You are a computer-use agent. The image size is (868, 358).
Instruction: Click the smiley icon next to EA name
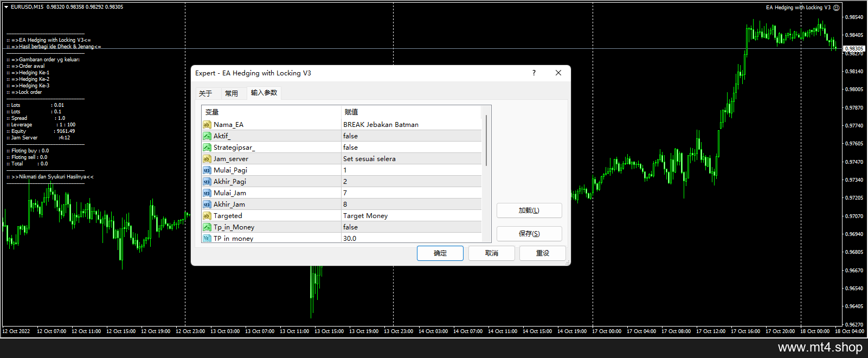pos(836,8)
